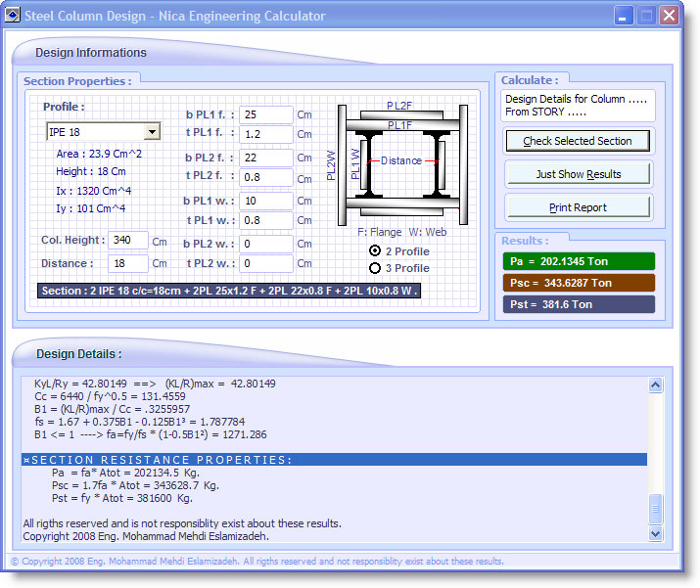Click the t PL1 f. thickness field
Image resolution: width=700 pixels, height=588 pixels.
pyautogui.click(x=265, y=134)
